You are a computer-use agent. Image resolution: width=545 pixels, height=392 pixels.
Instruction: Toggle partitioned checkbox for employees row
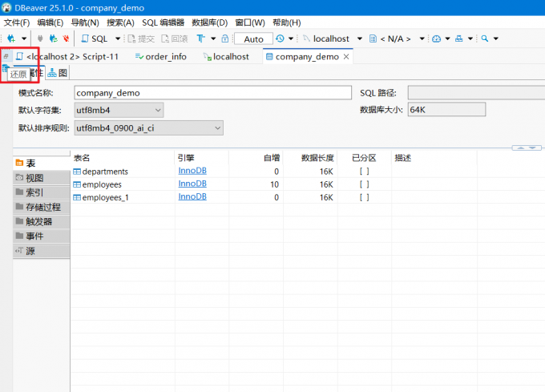(x=364, y=184)
